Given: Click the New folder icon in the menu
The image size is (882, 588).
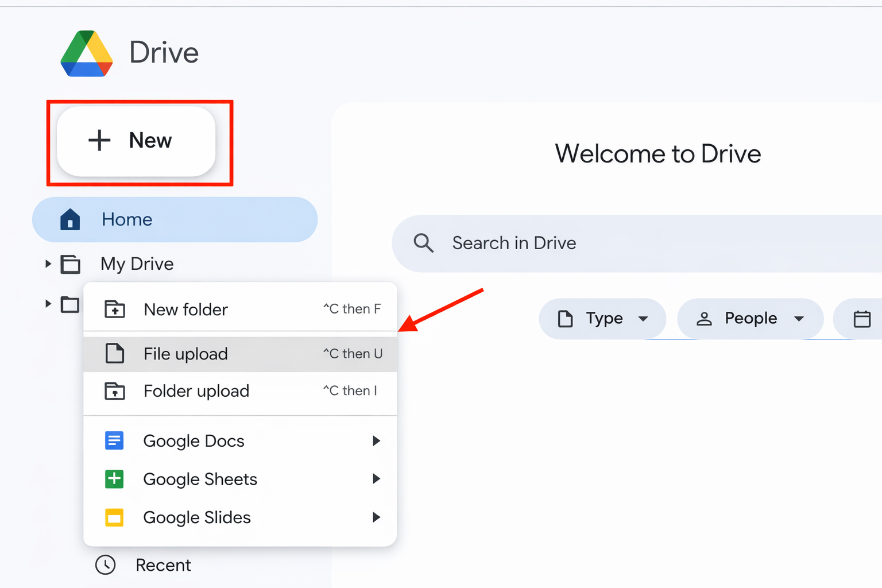Looking at the screenshot, I should click(x=115, y=309).
